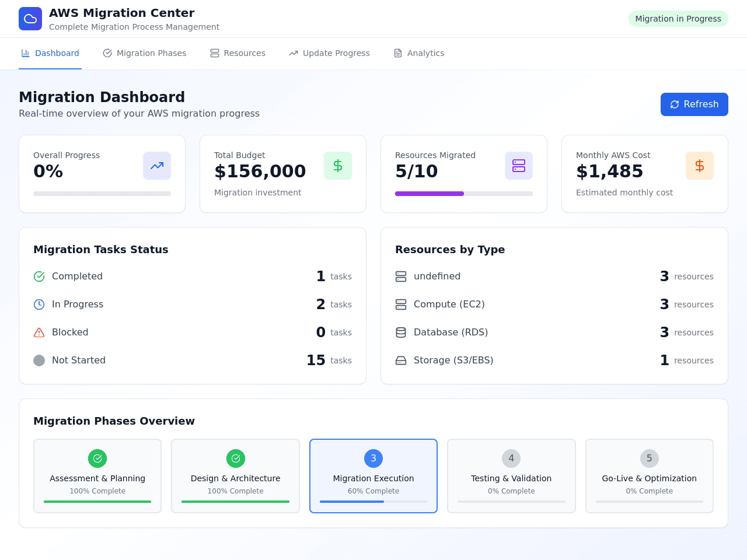Click the 0% overall progress value
This screenshot has width=747, height=560.
point(48,171)
